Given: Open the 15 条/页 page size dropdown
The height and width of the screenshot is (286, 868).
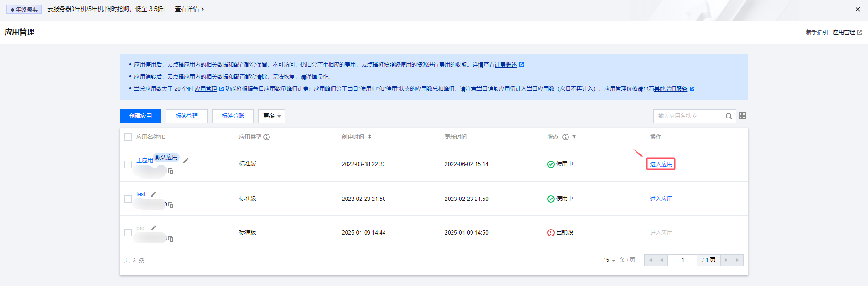Looking at the screenshot, I should [609, 260].
